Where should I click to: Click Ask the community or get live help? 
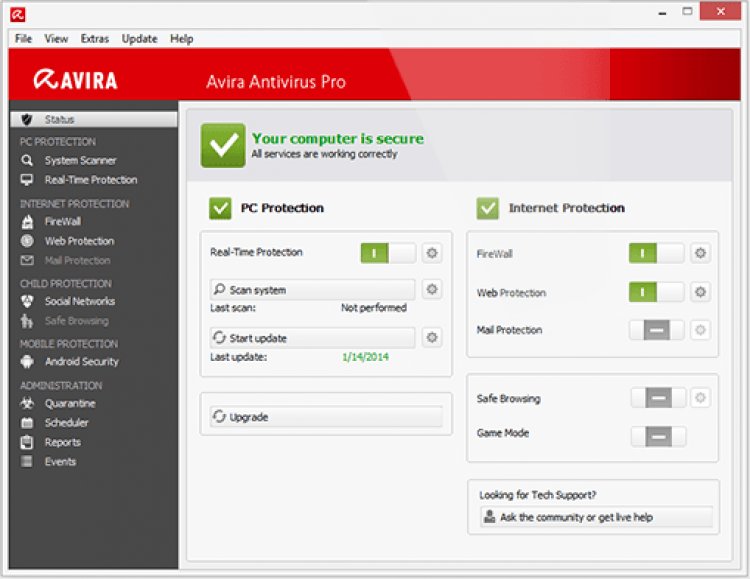596,517
